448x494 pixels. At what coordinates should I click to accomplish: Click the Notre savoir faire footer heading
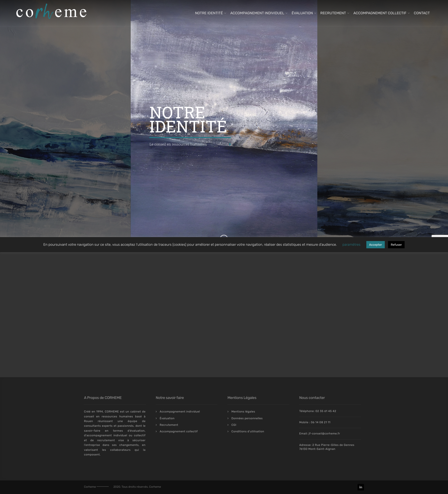[170, 398]
